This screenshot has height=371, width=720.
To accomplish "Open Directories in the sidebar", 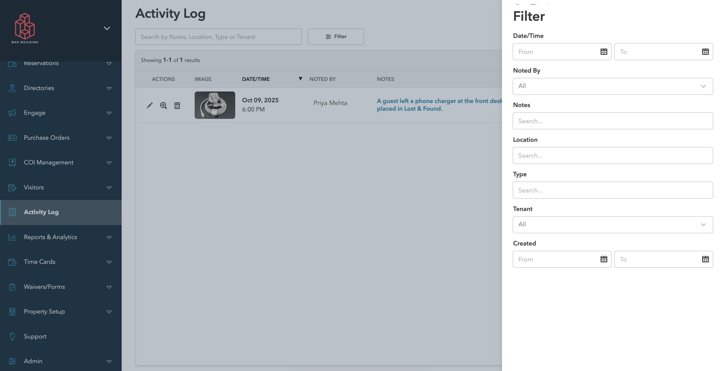I will coord(61,88).
